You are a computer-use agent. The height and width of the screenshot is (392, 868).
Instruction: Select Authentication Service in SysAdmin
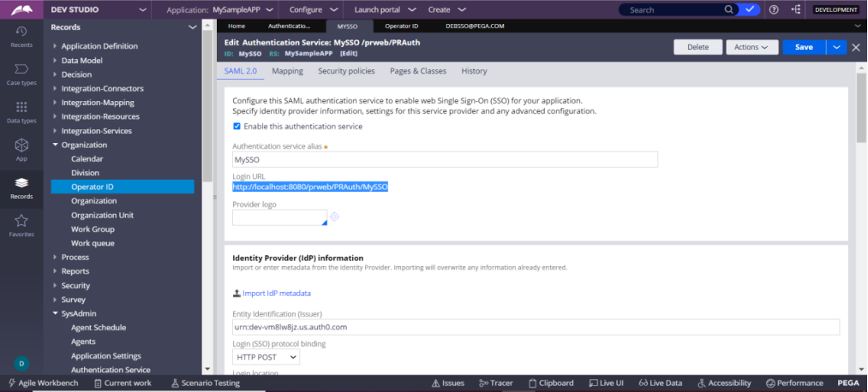point(111,370)
